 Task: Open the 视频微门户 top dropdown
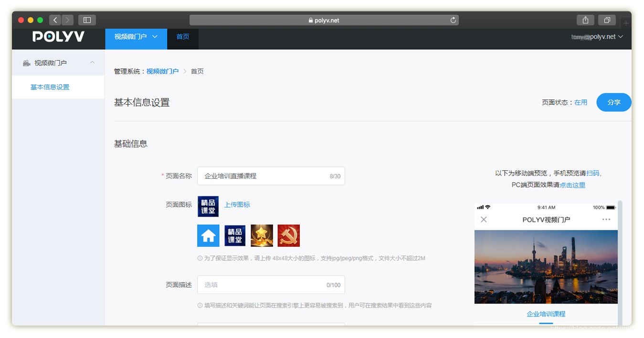(136, 37)
